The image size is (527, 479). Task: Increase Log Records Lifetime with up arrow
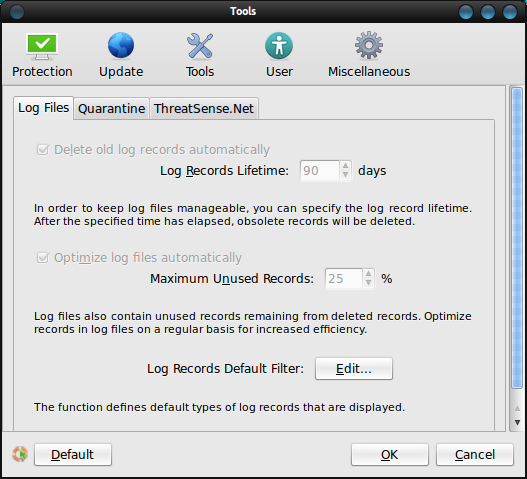346,166
